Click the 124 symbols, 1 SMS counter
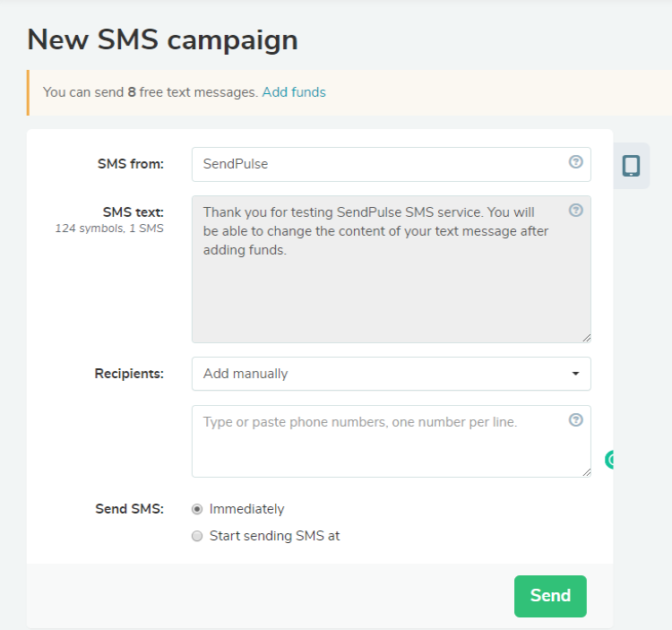Image resolution: width=672 pixels, height=630 pixels. (x=109, y=229)
